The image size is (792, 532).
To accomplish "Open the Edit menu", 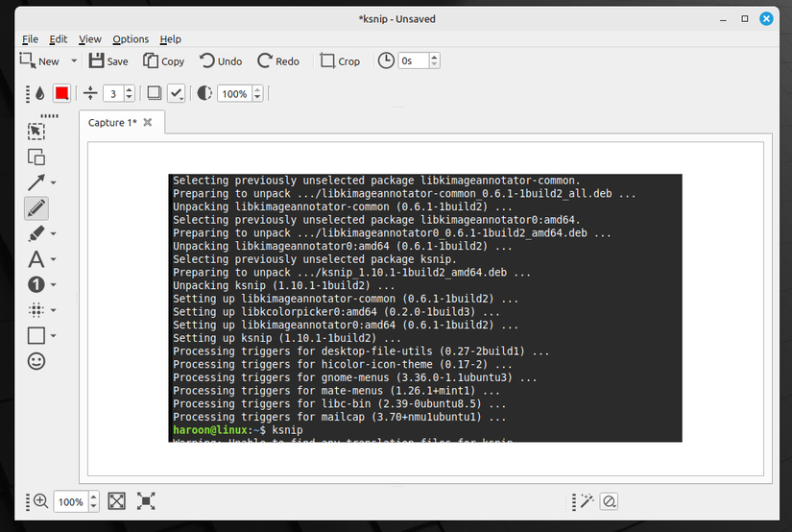I will click(59, 39).
